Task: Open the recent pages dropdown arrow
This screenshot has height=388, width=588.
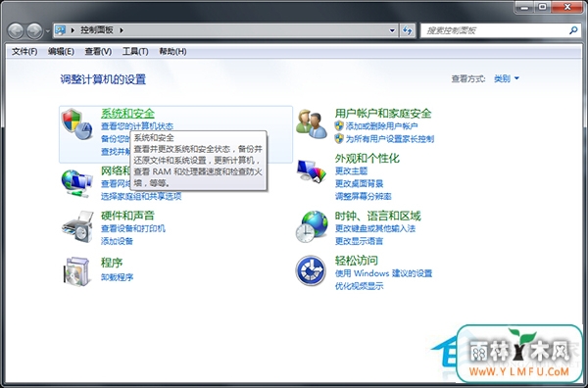Action: point(48,31)
